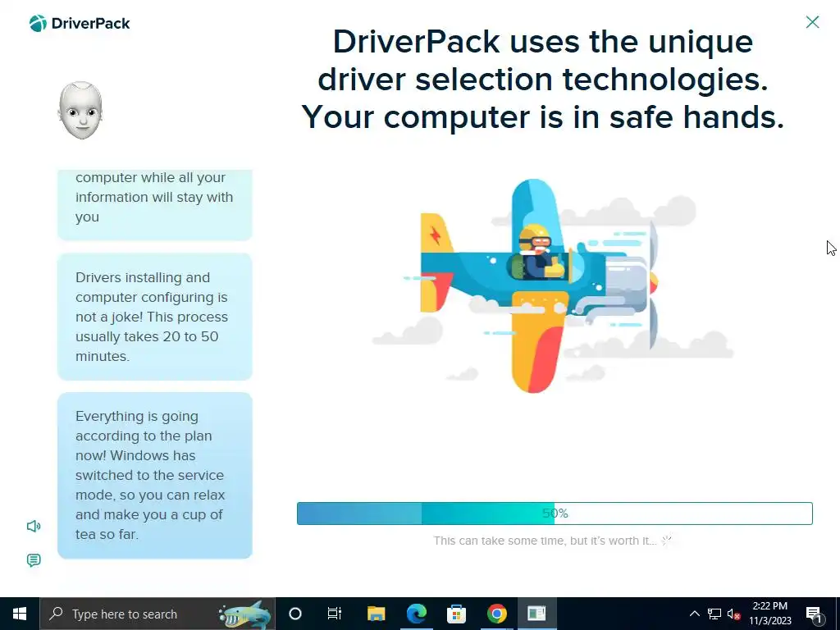Click the DriverPack logo
The height and width of the screenshot is (630, 840).
(x=80, y=23)
